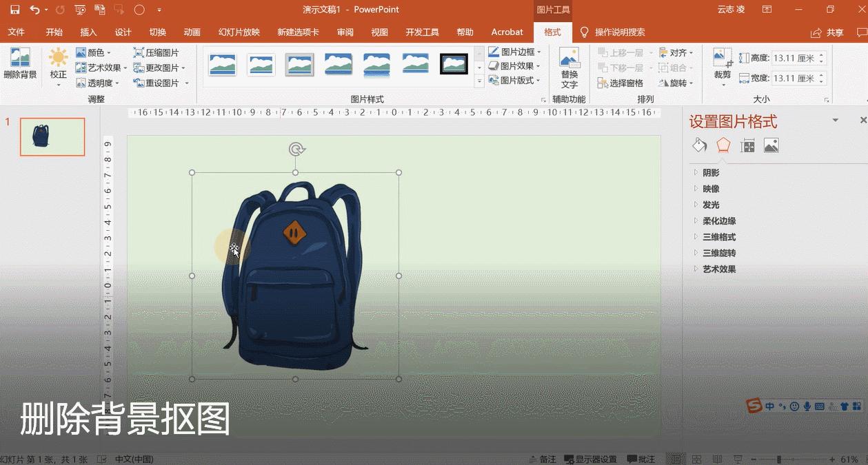Click the zoom slider at the bottom right
Viewport: 868px width, 465px height.
pyautogui.click(x=778, y=458)
